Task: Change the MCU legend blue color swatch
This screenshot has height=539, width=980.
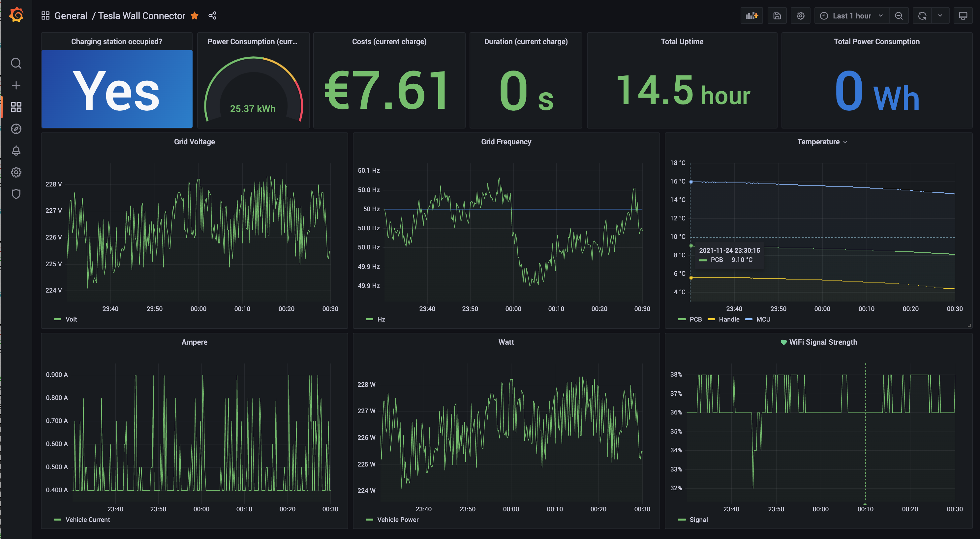Action: 749,319
